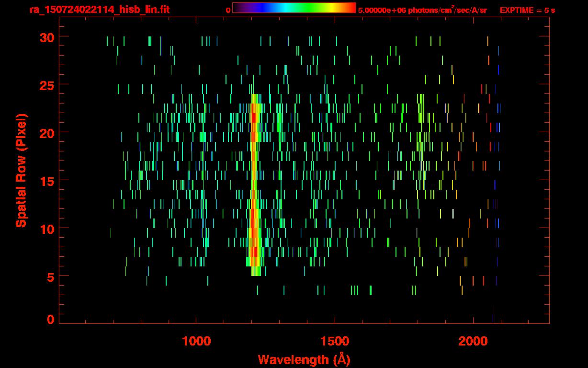Click the y-axis tick label 0
This screenshot has height=368, width=588.
[x=50, y=319]
